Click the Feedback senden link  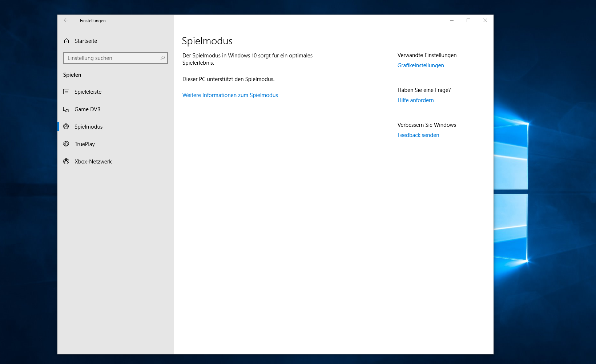point(418,135)
